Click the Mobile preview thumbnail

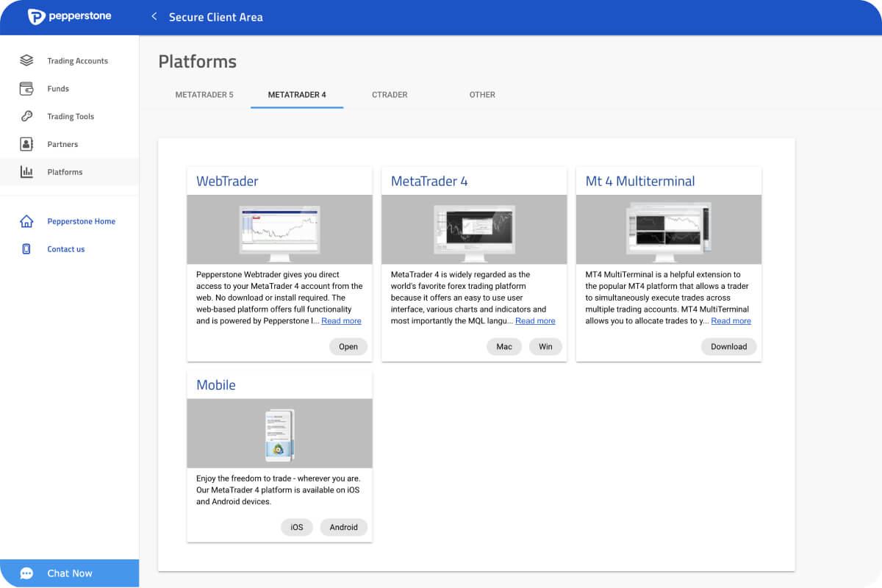tap(280, 434)
